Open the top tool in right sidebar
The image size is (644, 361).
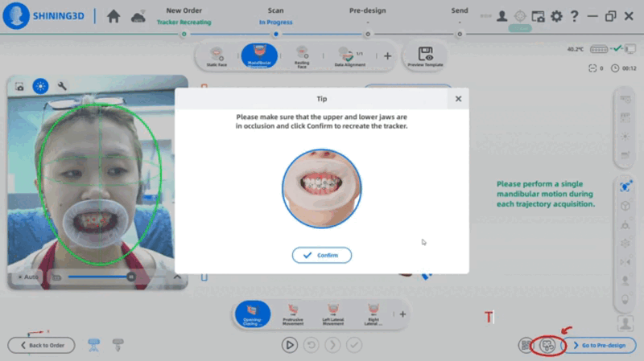(x=625, y=99)
